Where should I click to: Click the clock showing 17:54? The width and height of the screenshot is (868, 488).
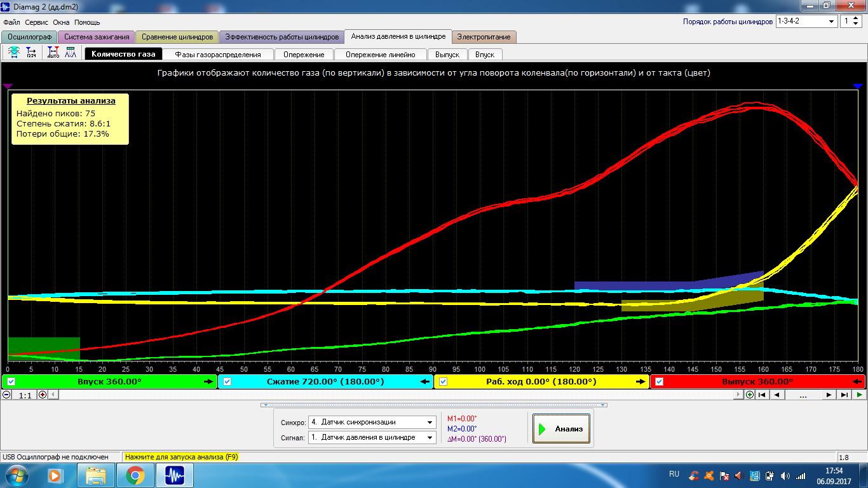[834, 471]
